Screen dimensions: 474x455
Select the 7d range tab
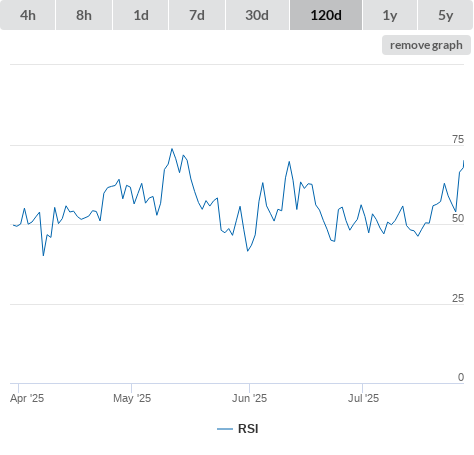[x=197, y=15]
